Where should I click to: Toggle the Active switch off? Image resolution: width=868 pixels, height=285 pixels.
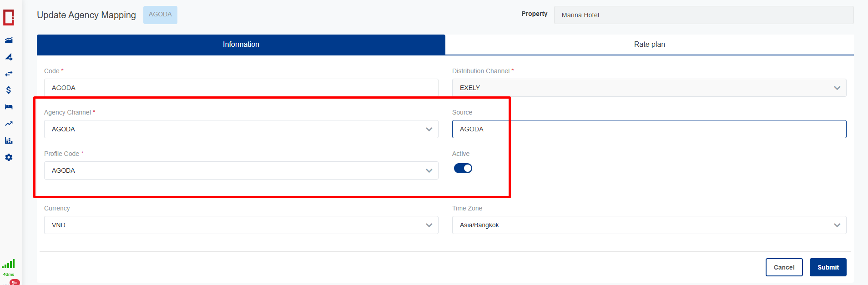(x=463, y=168)
